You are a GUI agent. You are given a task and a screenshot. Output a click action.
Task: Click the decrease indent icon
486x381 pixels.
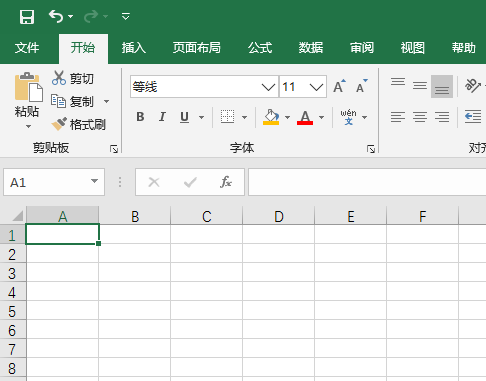[x=473, y=117]
